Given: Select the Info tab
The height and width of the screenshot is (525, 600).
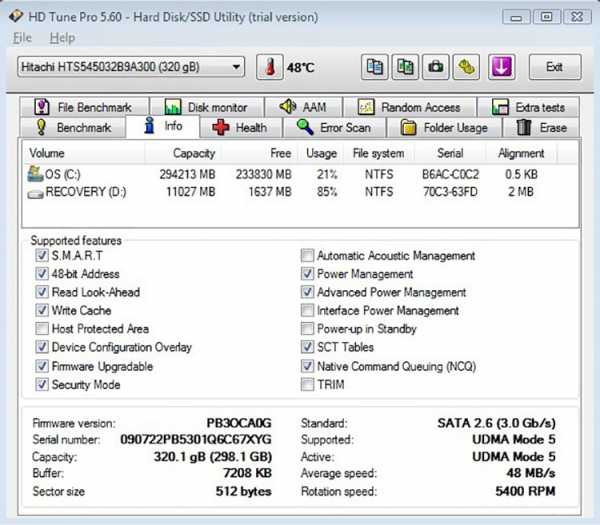Looking at the screenshot, I should pos(163,126).
